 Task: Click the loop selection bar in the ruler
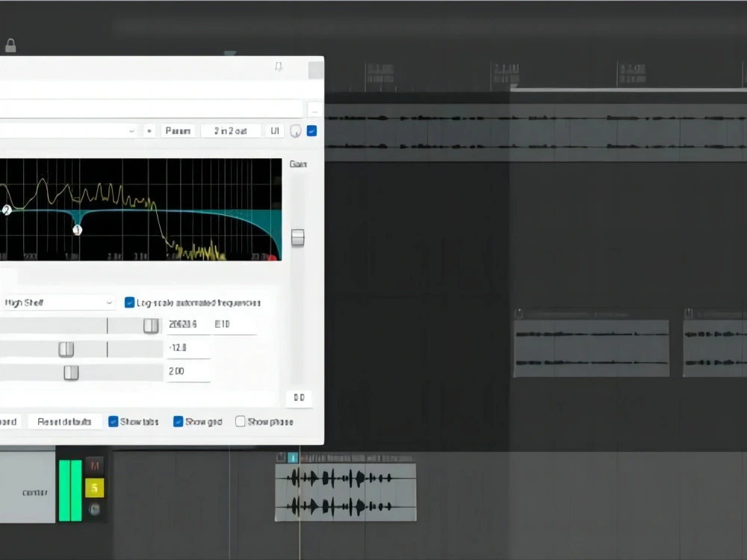628,89
